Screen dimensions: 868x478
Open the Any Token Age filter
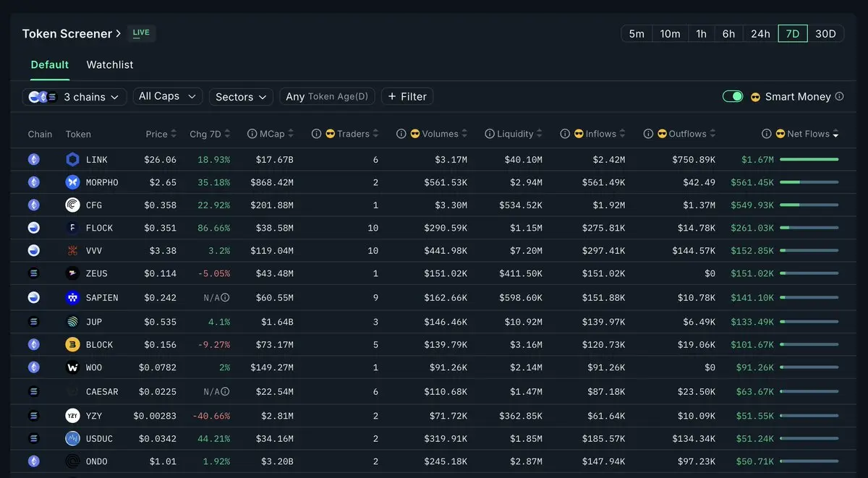coord(327,97)
